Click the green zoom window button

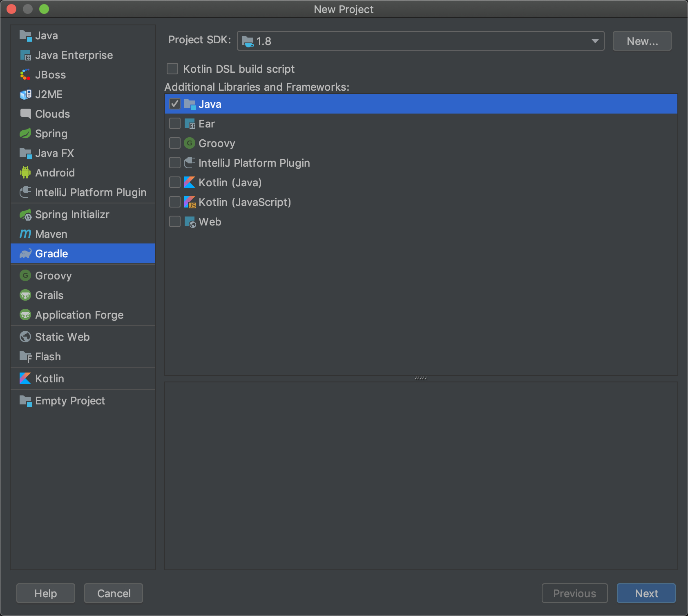click(x=44, y=9)
